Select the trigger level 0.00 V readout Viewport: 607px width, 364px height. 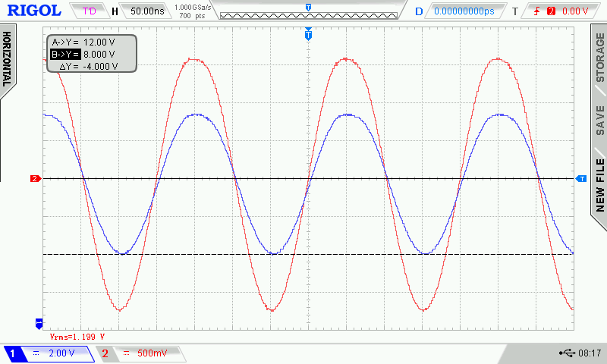coord(575,11)
